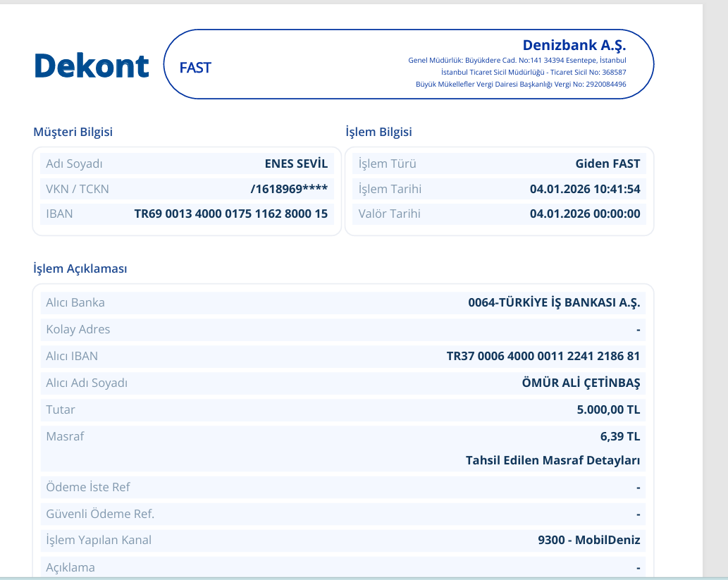
Task: Select the Dekont title heading
Action: 92,66
